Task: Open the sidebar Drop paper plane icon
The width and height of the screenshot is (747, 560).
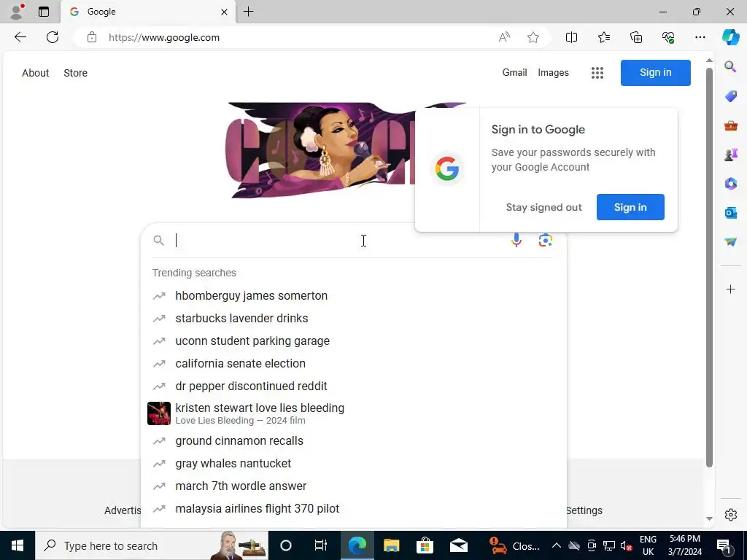Action: pos(730,242)
